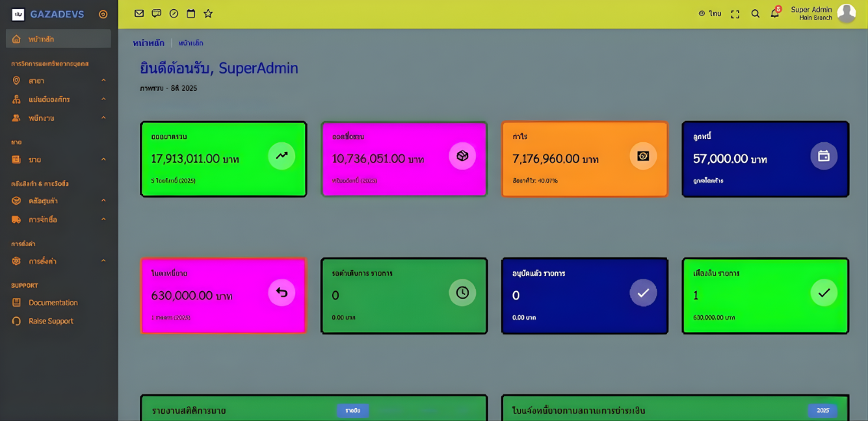This screenshot has width=868, height=421.
Task: Click the 2025 year button on invoice chart
Action: pos(822,411)
